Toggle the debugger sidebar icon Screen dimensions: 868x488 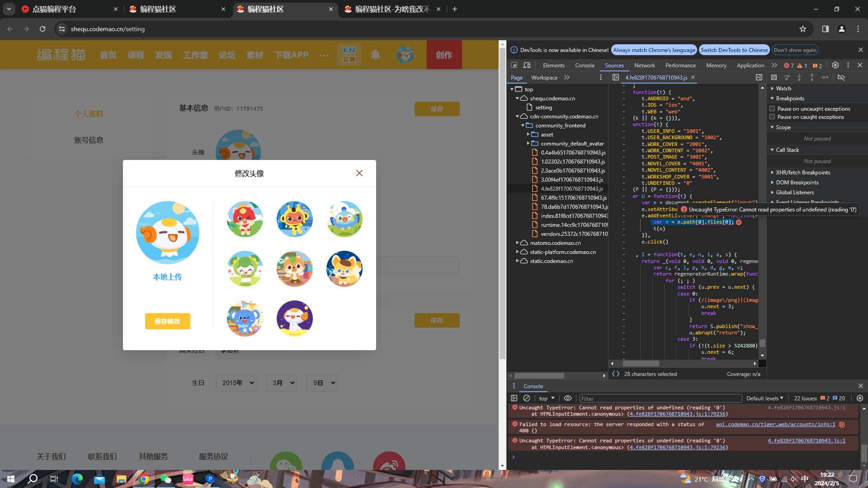click(x=759, y=77)
